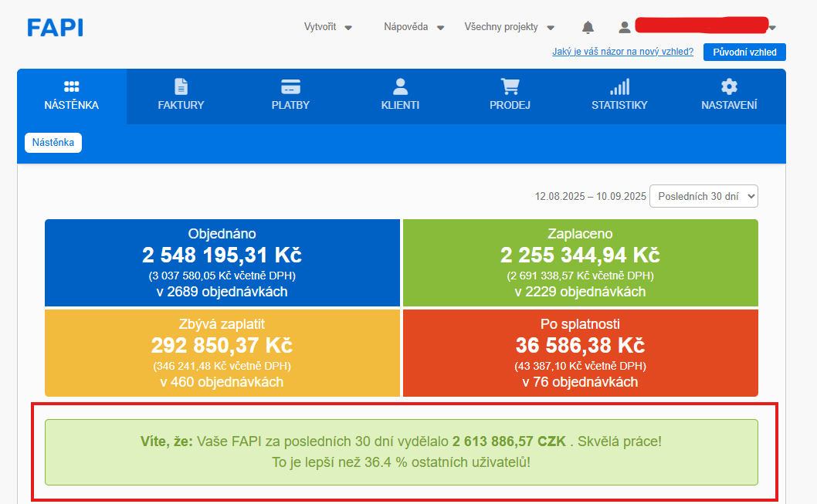
Task: Expand the Všechny projekty dropdown arrow
Action: 551,28
